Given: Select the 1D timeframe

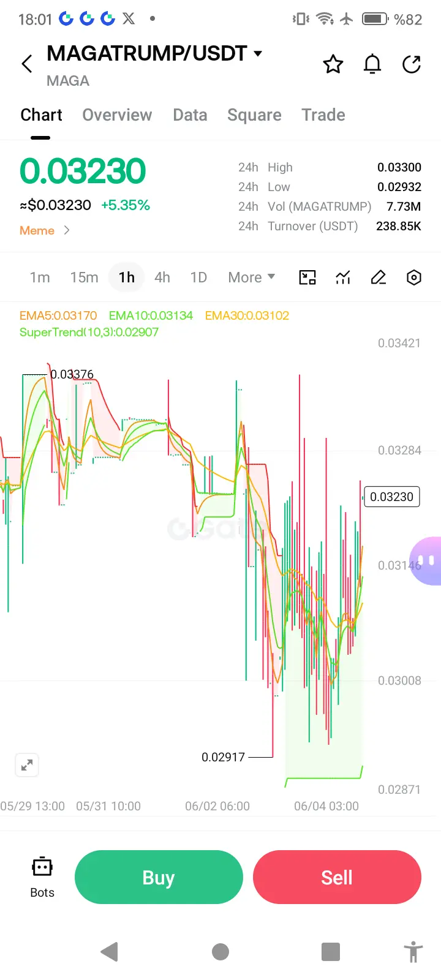Looking at the screenshot, I should [x=198, y=277].
